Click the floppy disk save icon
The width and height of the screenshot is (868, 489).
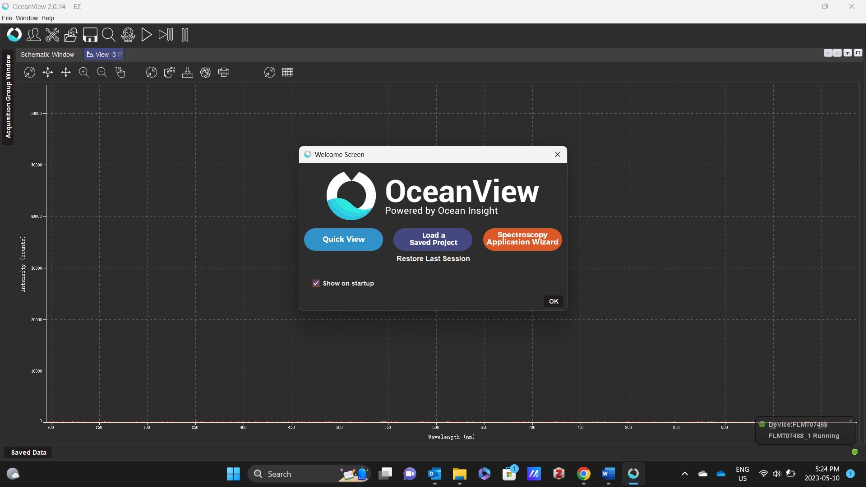tap(90, 35)
